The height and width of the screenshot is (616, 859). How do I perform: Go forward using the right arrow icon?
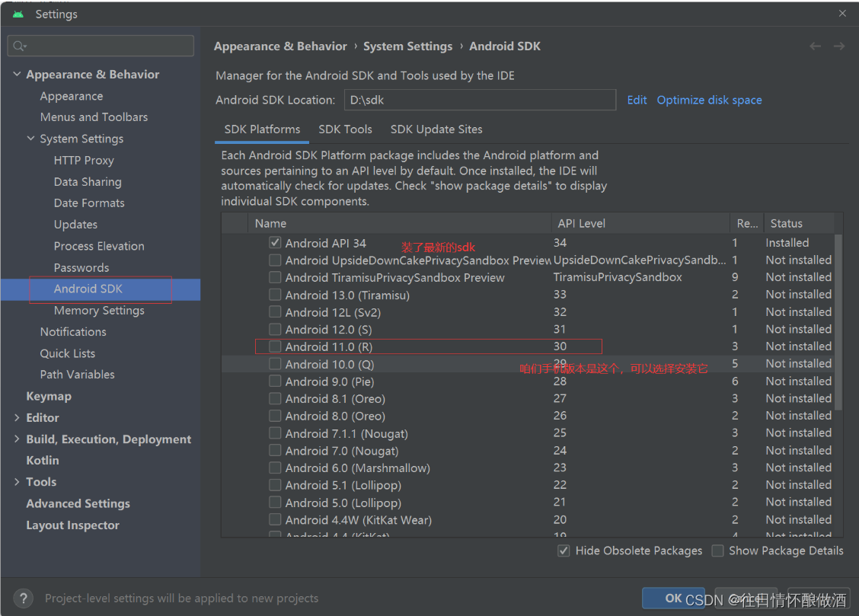(839, 46)
